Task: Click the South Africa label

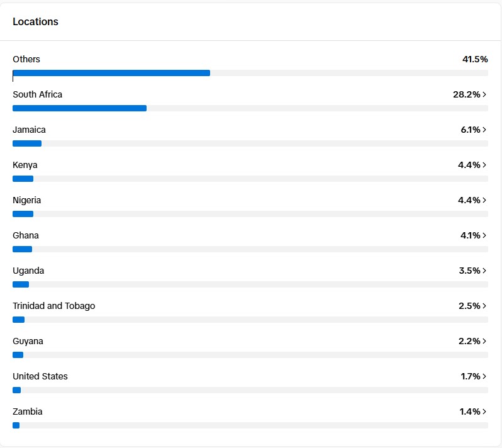Action: tap(37, 94)
